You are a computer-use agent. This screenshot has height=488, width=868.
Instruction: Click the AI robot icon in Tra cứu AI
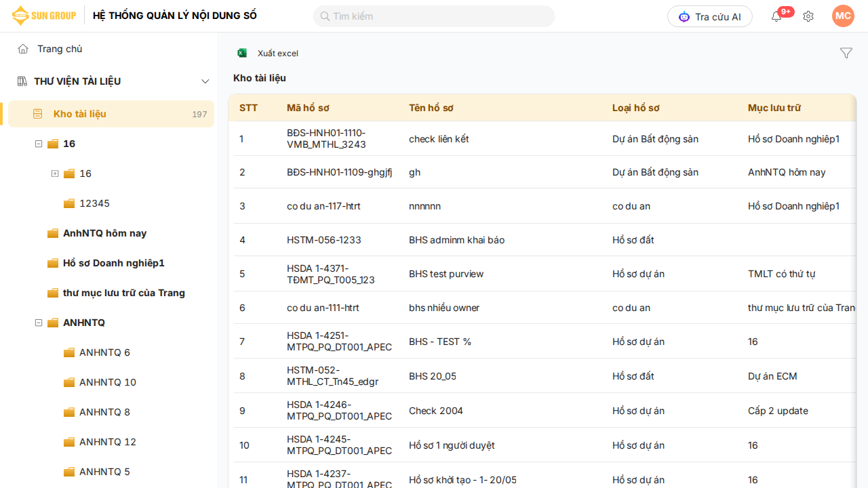[x=684, y=16]
